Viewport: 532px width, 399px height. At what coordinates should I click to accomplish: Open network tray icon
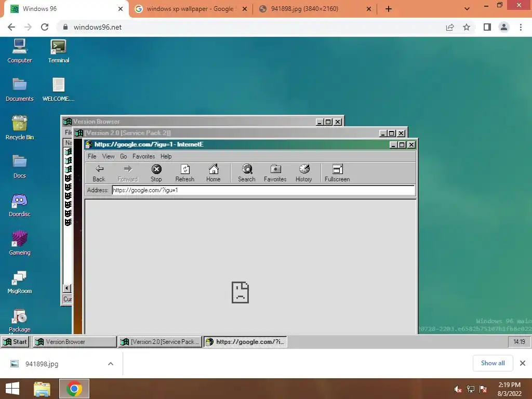pyautogui.click(x=471, y=389)
